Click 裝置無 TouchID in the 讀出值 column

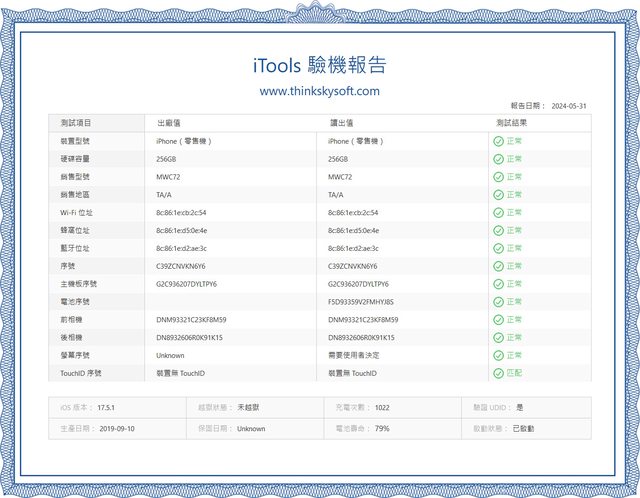pyautogui.click(x=352, y=373)
